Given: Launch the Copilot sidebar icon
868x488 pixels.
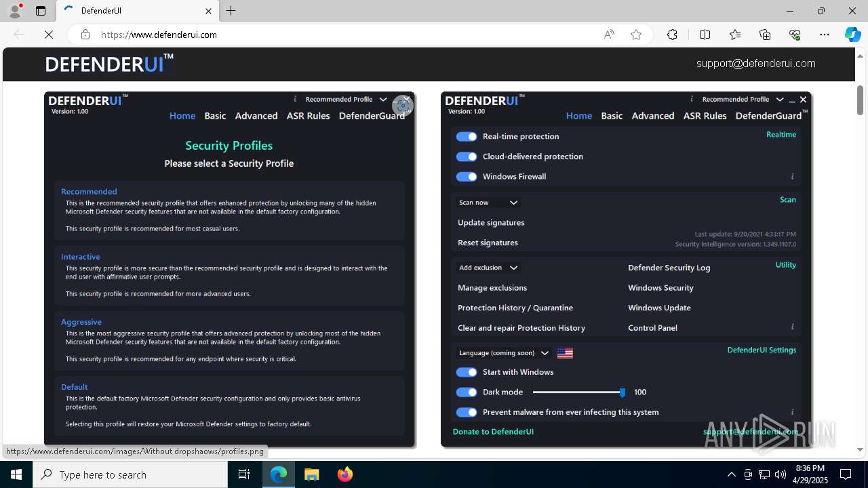Looking at the screenshot, I should point(852,35).
